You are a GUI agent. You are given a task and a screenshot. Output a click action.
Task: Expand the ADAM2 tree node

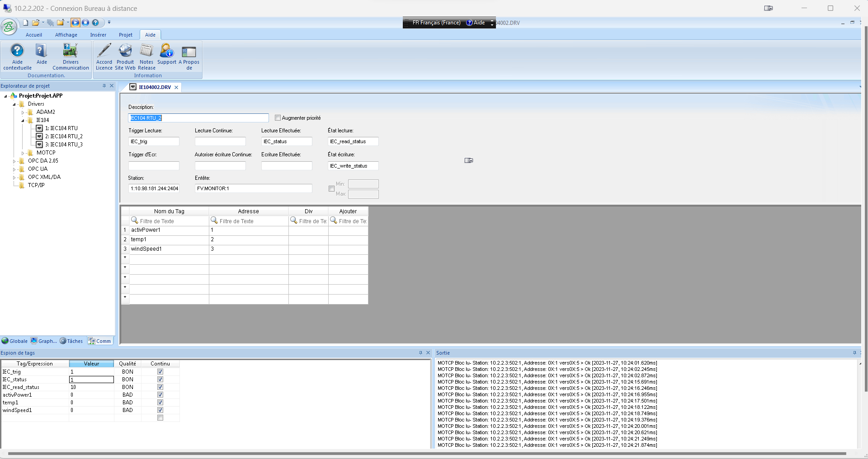23,112
